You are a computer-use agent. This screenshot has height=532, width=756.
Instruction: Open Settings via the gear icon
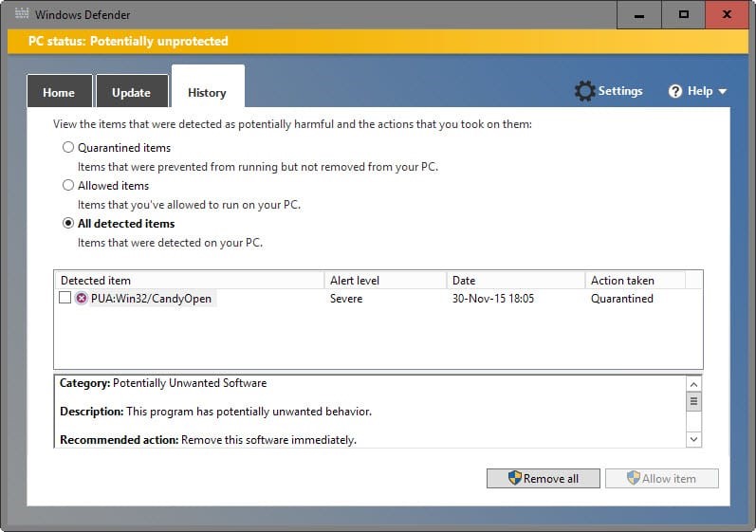click(x=585, y=91)
